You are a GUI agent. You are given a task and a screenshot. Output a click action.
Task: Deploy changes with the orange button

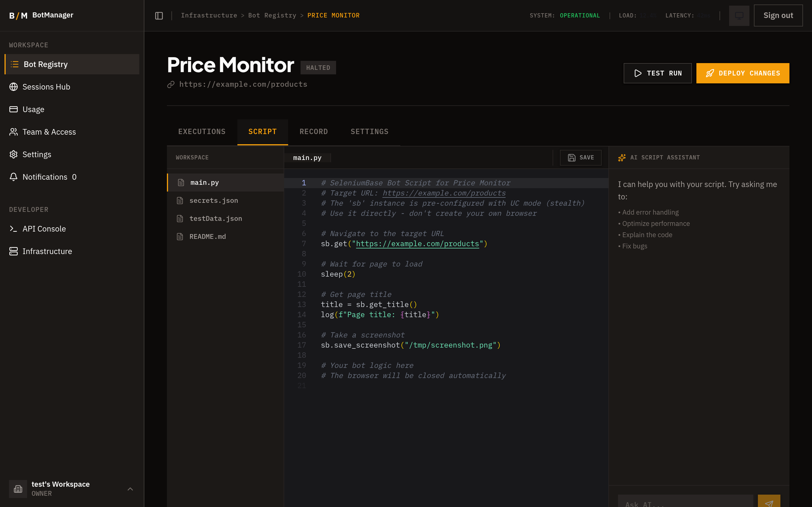pyautogui.click(x=743, y=73)
